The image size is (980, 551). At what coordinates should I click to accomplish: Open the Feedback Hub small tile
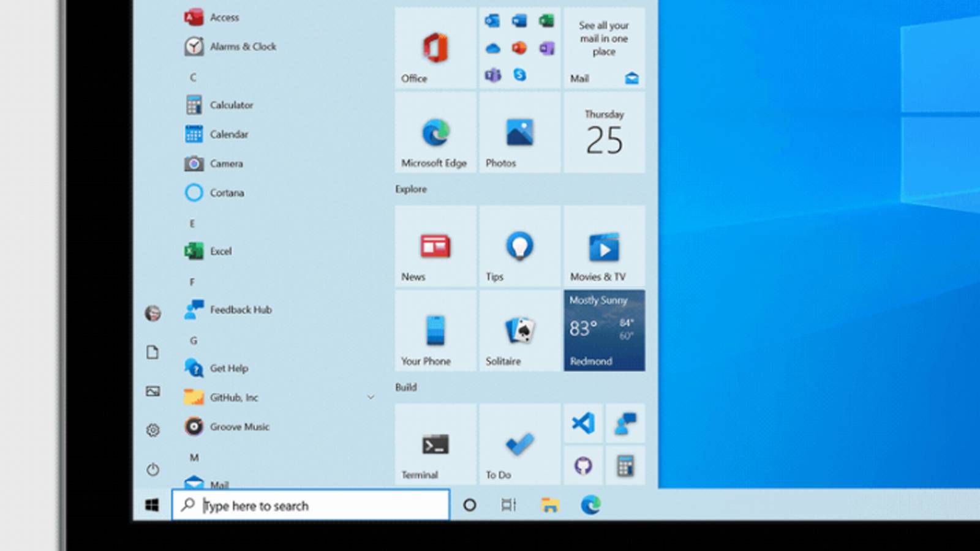(625, 423)
